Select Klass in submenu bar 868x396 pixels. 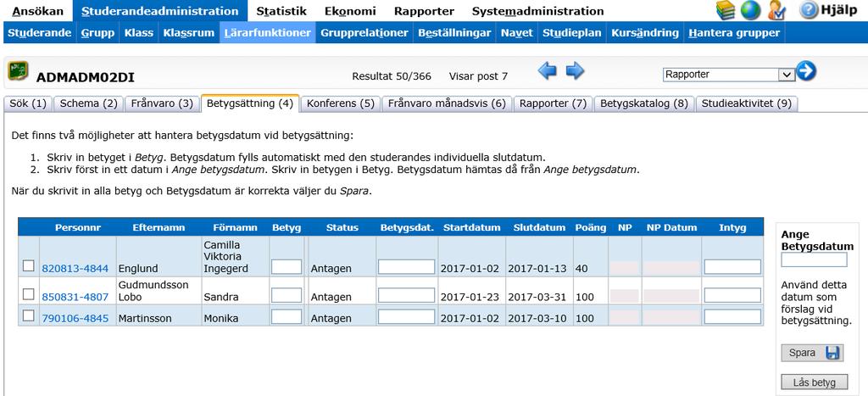(x=139, y=33)
